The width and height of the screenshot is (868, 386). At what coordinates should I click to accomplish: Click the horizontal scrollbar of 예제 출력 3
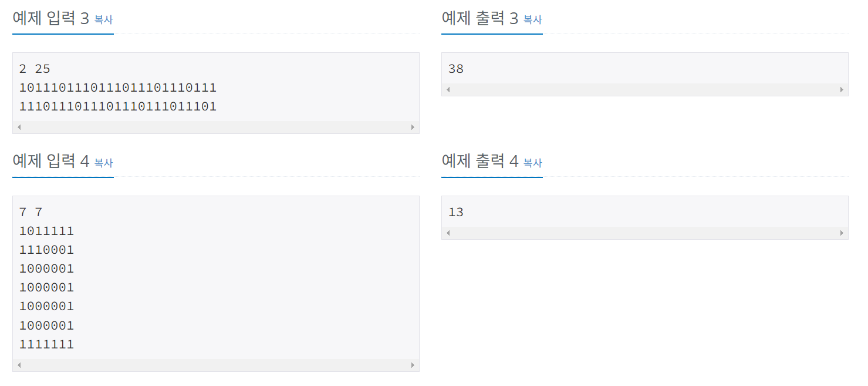coord(646,89)
